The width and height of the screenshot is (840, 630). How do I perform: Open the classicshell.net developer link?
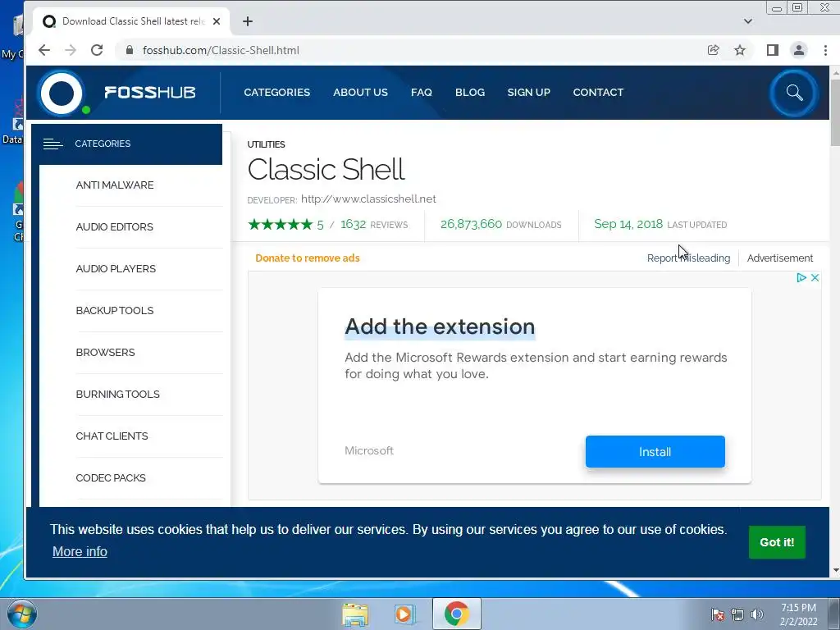[x=368, y=199]
